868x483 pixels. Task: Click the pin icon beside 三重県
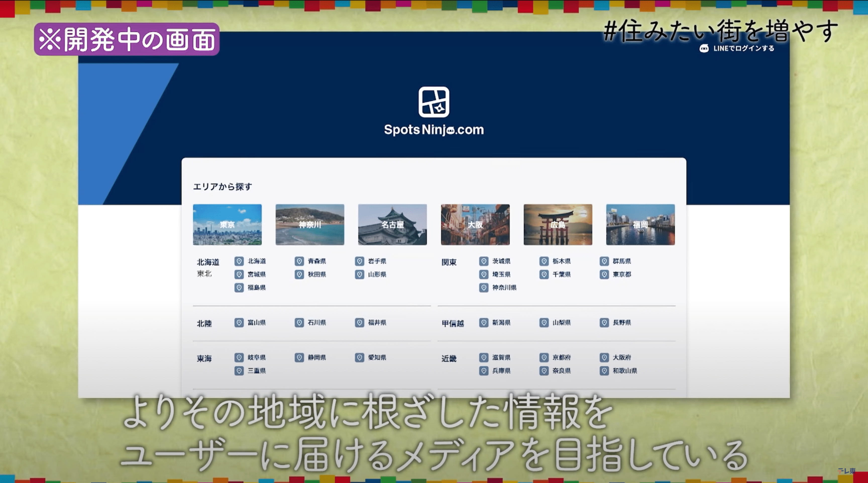click(239, 371)
